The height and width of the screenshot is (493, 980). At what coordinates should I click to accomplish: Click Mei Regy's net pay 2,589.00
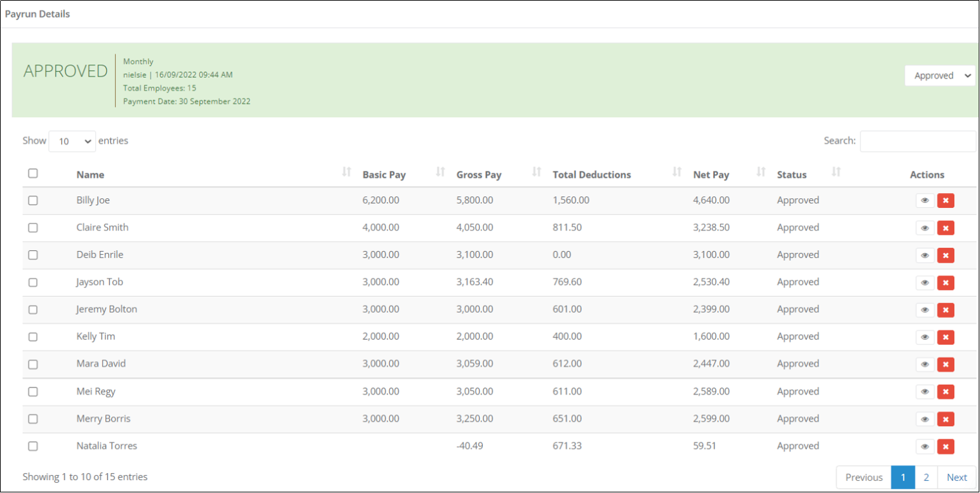(x=711, y=392)
